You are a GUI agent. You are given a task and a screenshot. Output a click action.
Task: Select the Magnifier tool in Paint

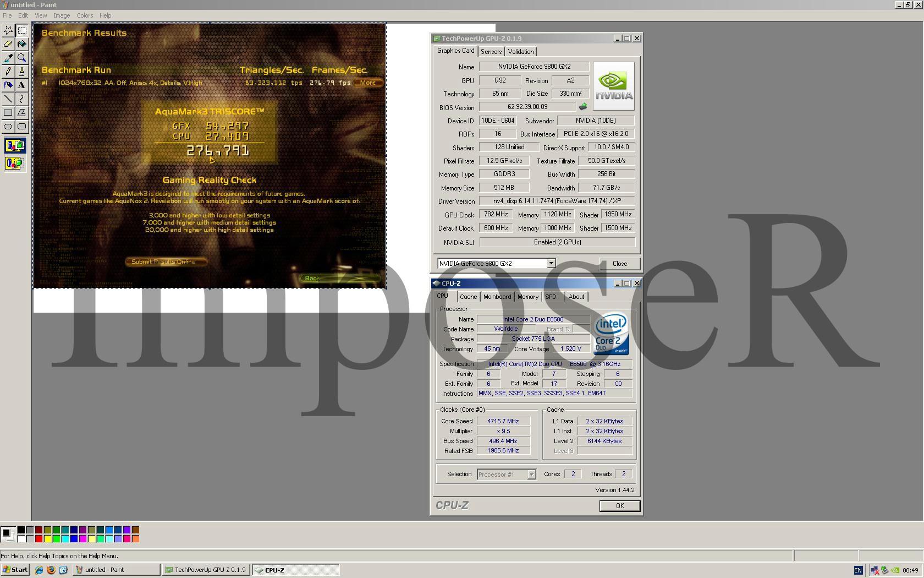(22, 58)
